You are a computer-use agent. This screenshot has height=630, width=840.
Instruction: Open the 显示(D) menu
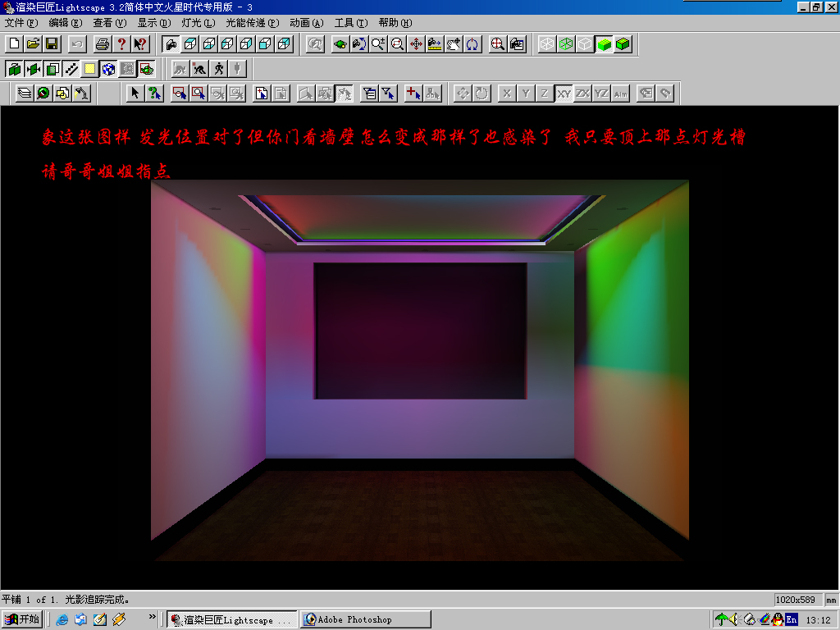[154, 23]
